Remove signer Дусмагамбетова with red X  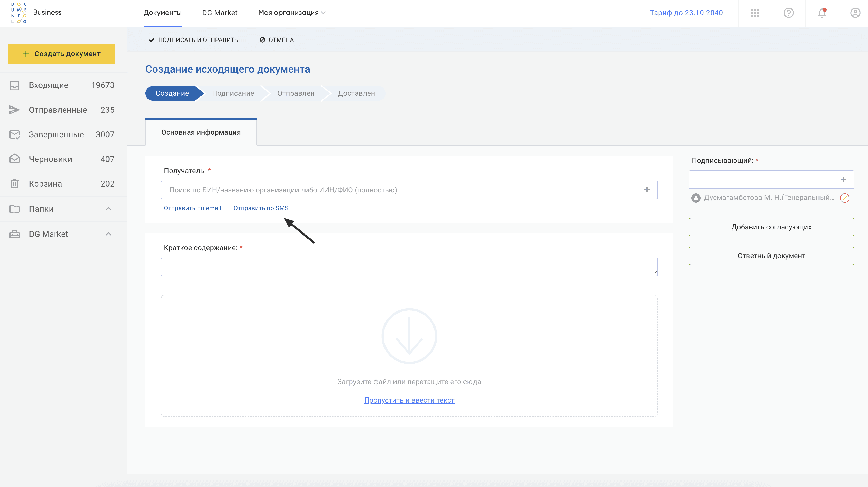[844, 198]
